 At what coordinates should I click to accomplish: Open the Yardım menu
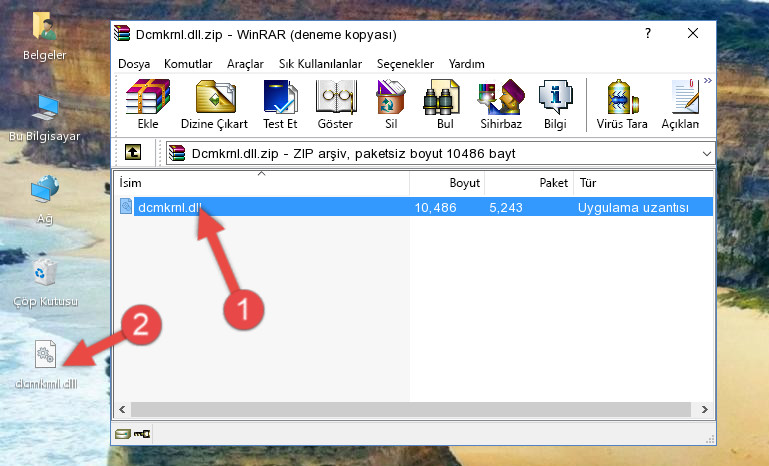pos(466,64)
